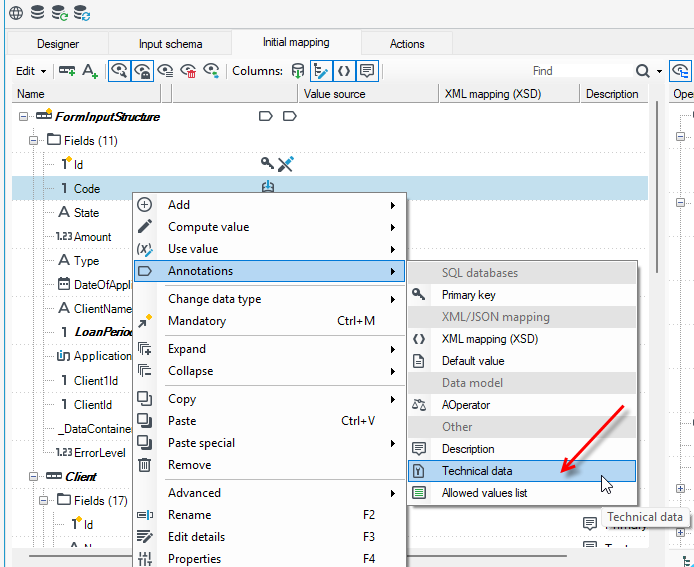Open dropdown arrow next to search magnifier
Viewport: 694px width, 567px height.
[659, 71]
